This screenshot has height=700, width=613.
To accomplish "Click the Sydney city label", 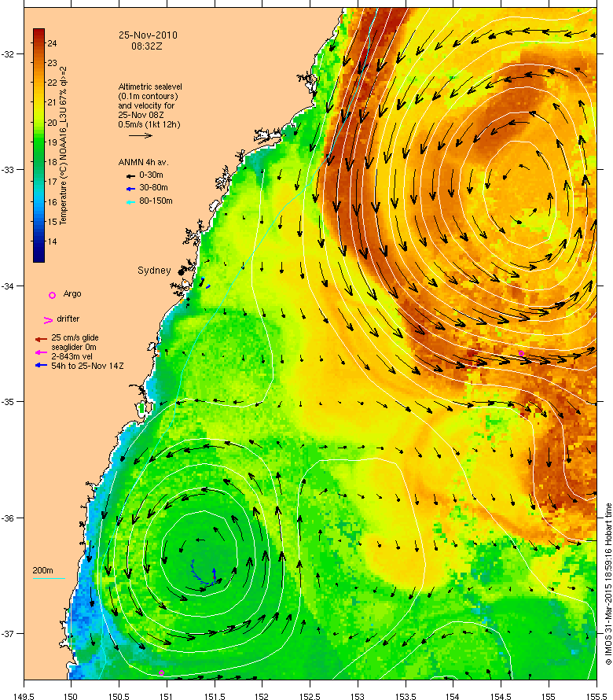I will pos(154,271).
